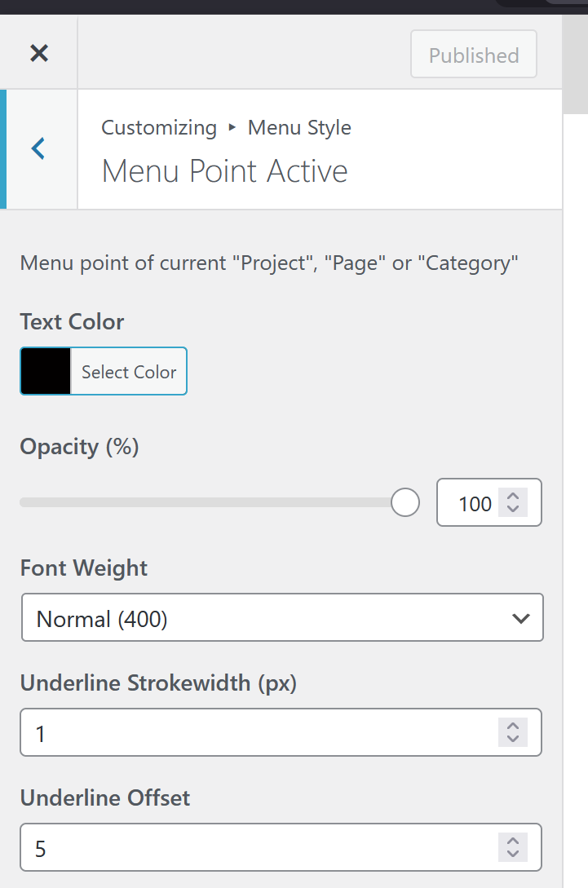
Task: Click the Customizing Menu Style breadcrumb text
Action: click(226, 128)
